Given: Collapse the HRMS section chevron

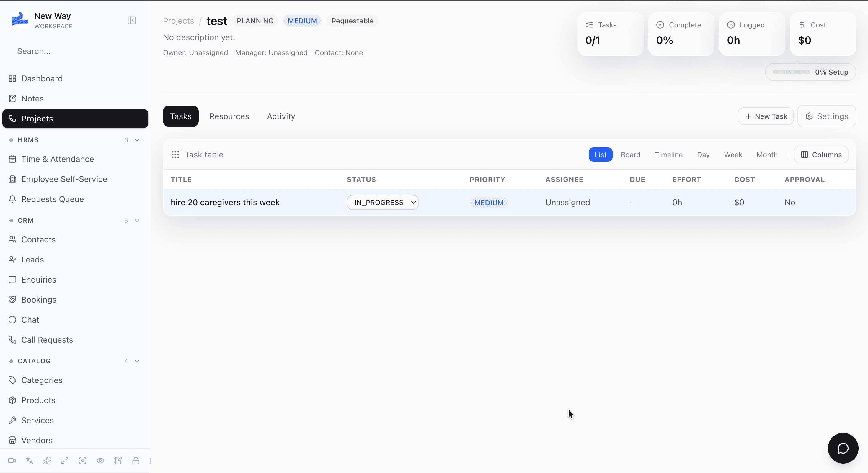Looking at the screenshot, I should pos(137,140).
